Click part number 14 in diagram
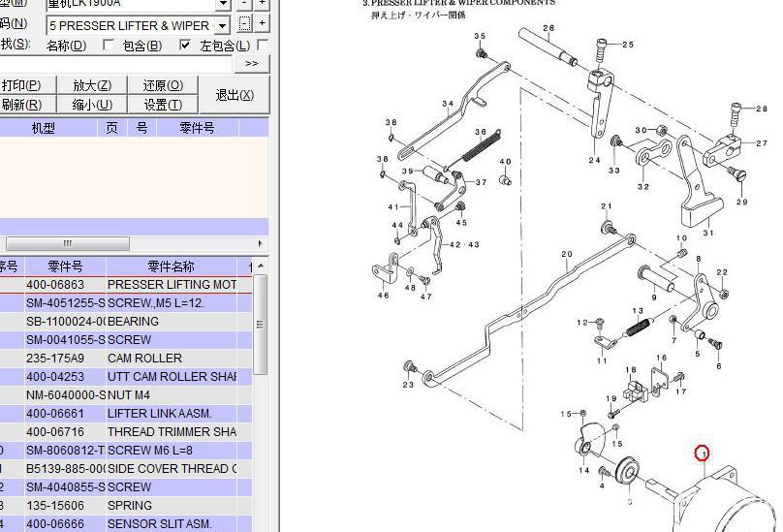Viewport: 783px width, 532px height. tap(583, 470)
